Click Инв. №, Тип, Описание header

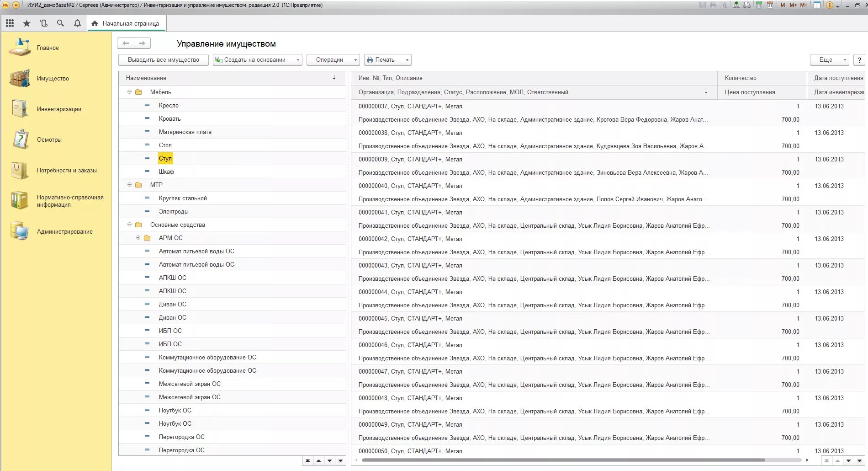point(534,78)
